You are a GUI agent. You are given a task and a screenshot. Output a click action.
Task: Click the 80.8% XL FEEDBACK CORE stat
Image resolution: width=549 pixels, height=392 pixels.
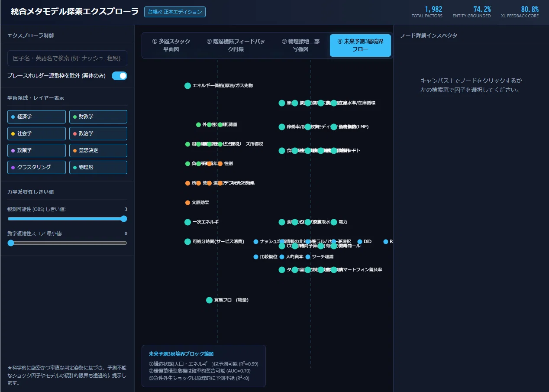(x=520, y=12)
